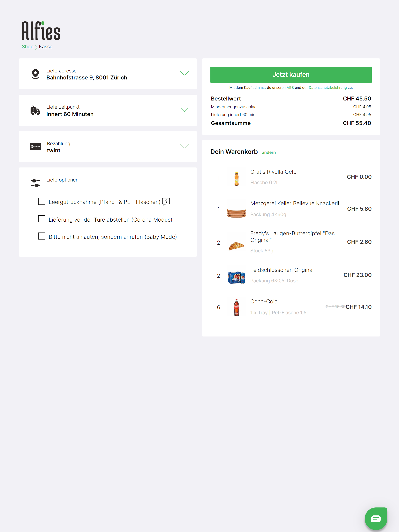Click the Feldschlösschen beer pack image

point(237,277)
